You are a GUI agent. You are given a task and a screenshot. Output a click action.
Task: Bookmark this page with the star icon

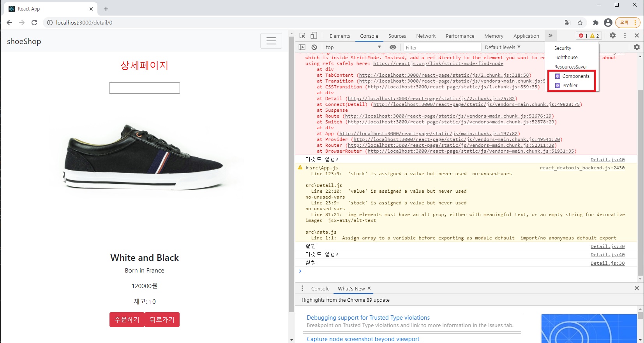pos(580,23)
